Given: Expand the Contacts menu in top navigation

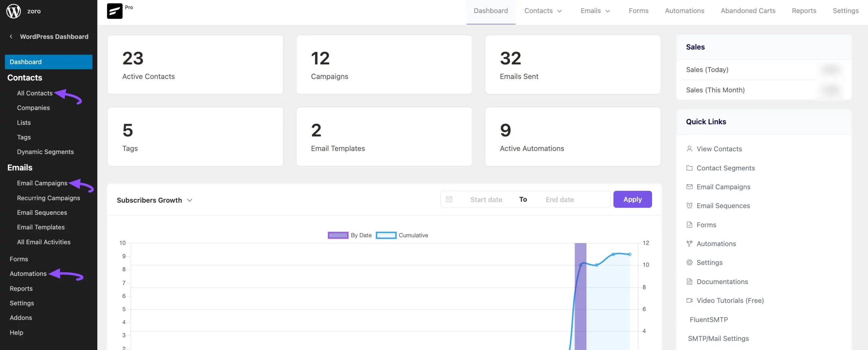Looking at the screenshot, I should click(x=543, y=11).
